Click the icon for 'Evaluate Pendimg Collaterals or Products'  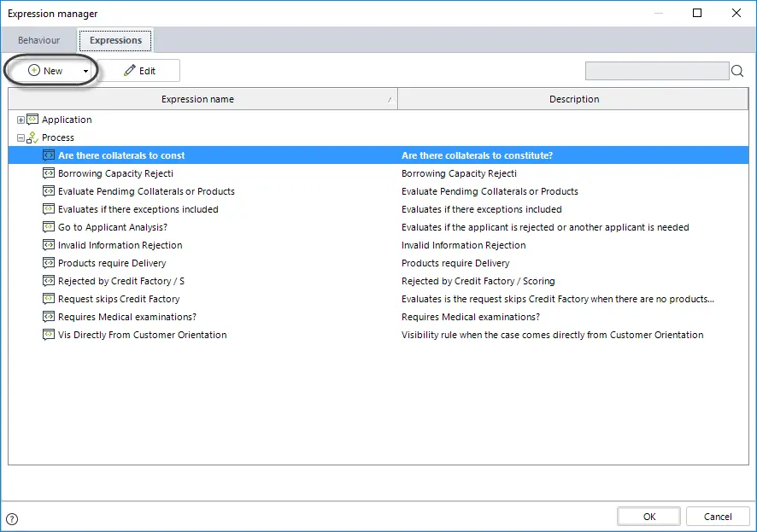(49, 191)
